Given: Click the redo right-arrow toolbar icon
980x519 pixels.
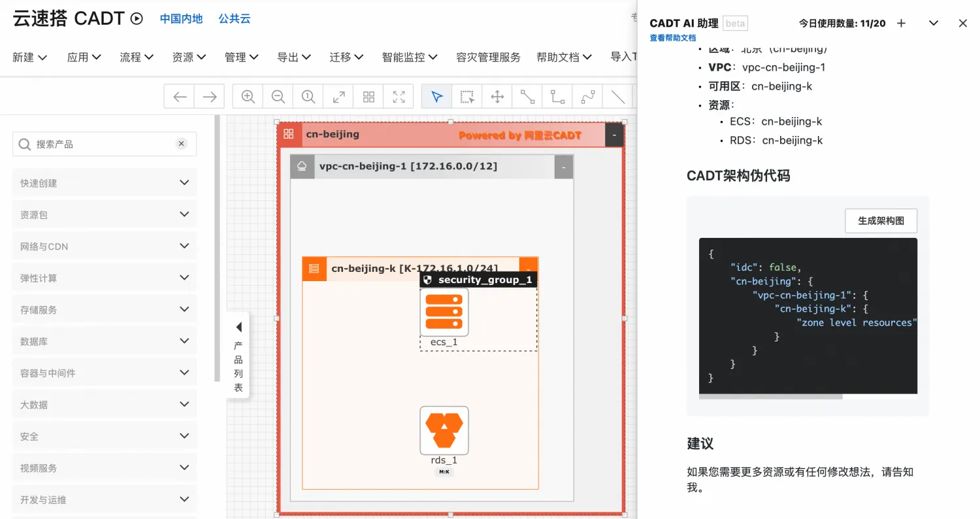Looking at the screenshot, I should point(210,97).
